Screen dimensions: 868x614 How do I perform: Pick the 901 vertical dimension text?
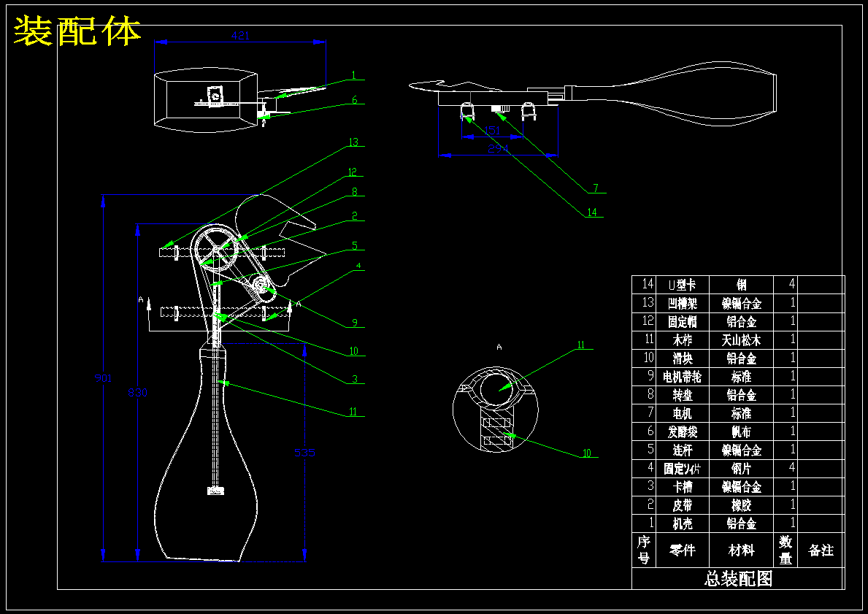103,378
